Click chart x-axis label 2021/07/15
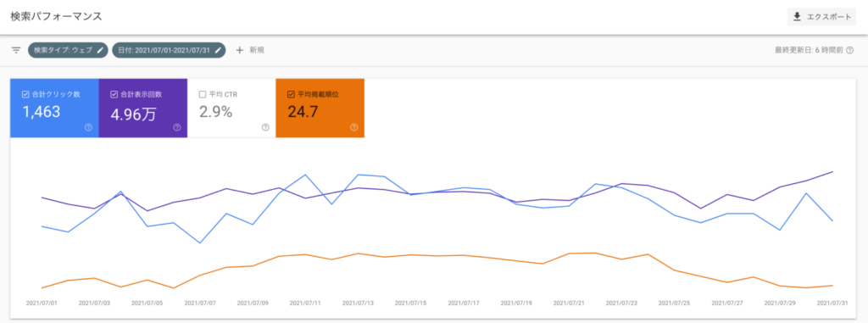868x323 pixels. pyautogui.click(x=411, y=303)
